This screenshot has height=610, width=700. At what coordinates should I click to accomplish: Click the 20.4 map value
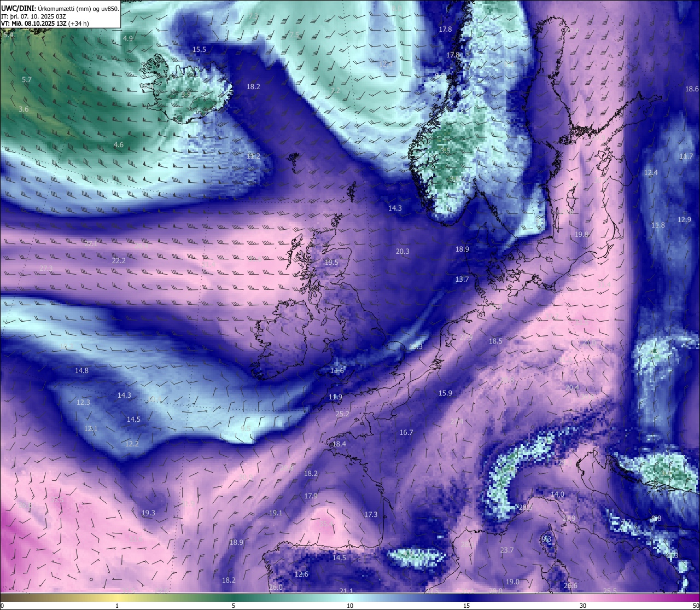[571, 387]
